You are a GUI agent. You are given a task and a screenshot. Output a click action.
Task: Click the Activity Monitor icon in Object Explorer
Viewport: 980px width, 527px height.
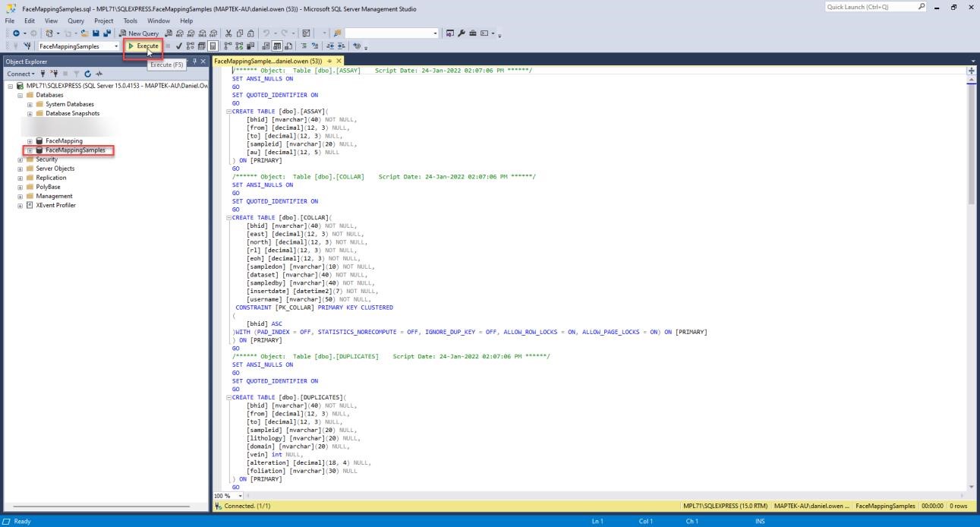click(99, 74)
